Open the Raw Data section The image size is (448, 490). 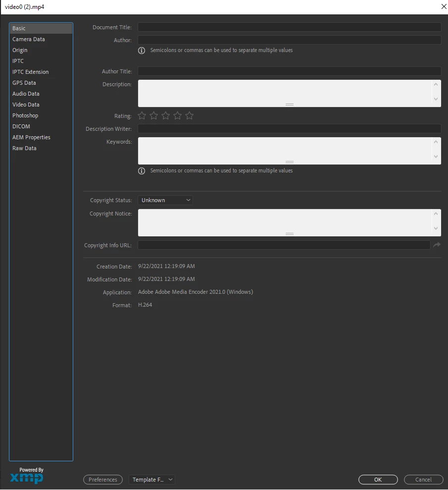[41, 149]
